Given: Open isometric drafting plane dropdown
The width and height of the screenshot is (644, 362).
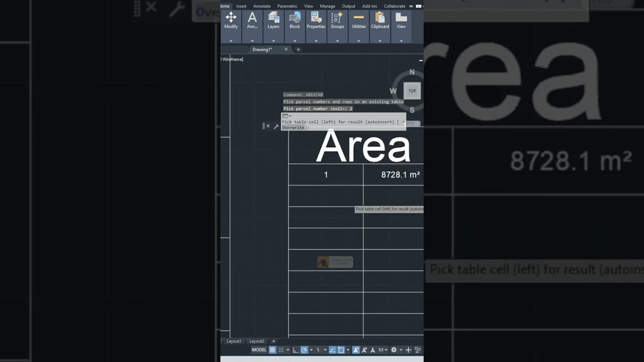Looking at the screenshot, I should 325,350.
